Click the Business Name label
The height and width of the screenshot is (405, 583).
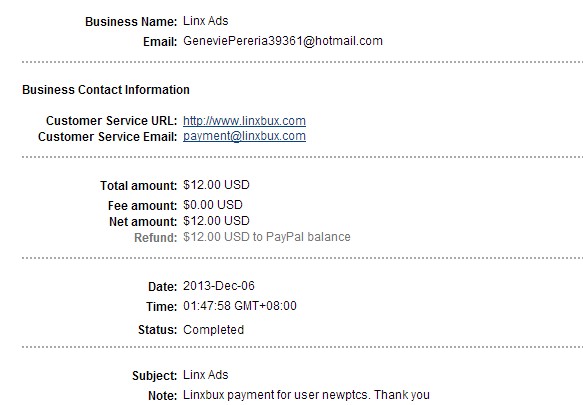click(x=131, y=22)
